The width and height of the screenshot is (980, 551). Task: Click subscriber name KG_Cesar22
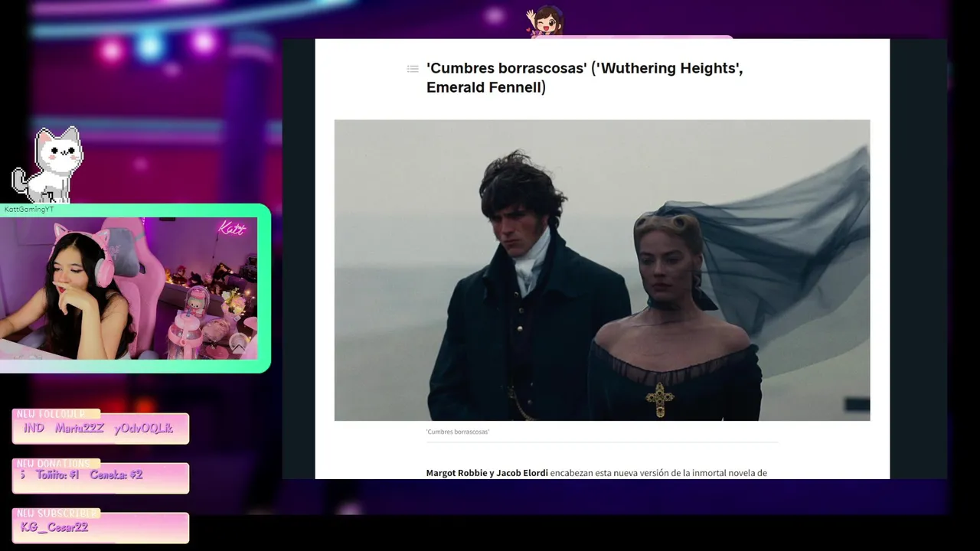tap(54, 527)
